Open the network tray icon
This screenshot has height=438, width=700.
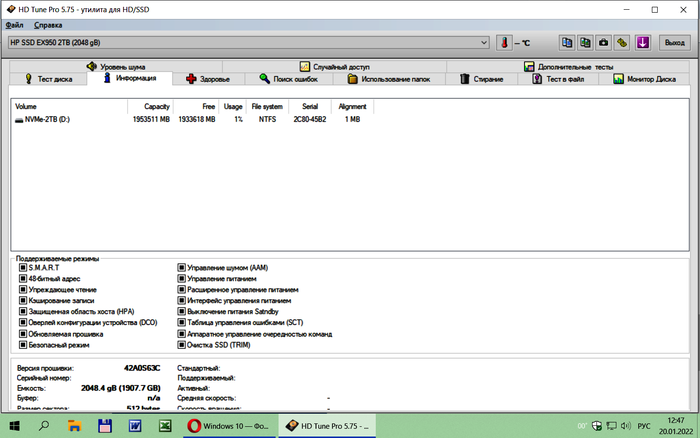(x=611, y=426)
